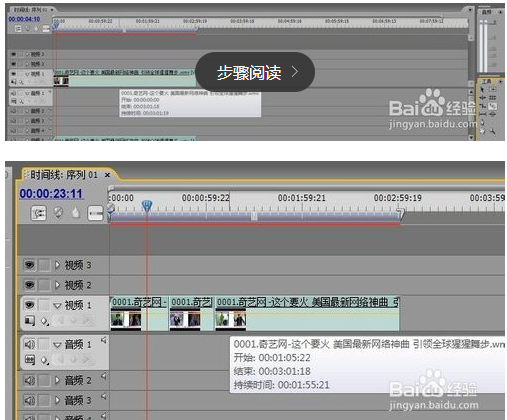
Task: Click the 00:00:23:11 timecode field
Action: (51, 194)
